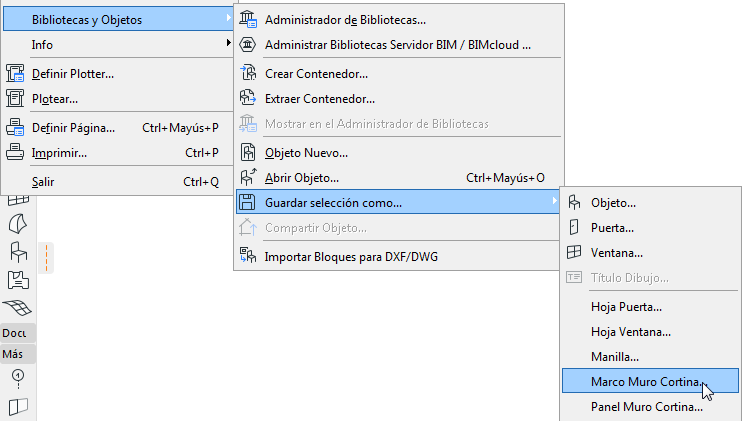Select Salir to quit application
Image resolution: width=742 pixels, height=421 pixels.
coord(43,182)
